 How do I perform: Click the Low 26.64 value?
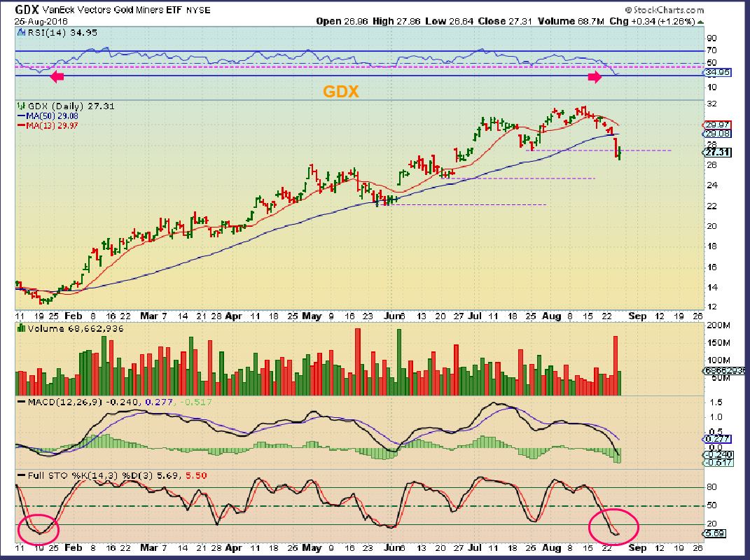(x=449, y=22)
